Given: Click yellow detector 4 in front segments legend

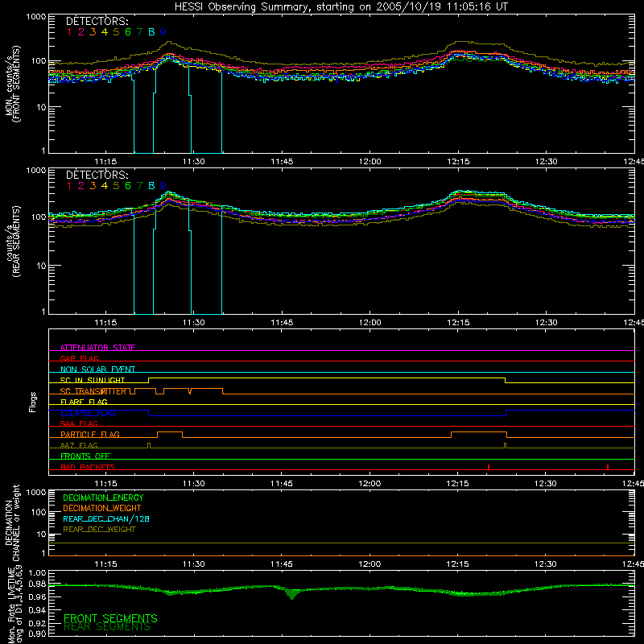Looking at the screenshot, I should [x=105, y=31].
